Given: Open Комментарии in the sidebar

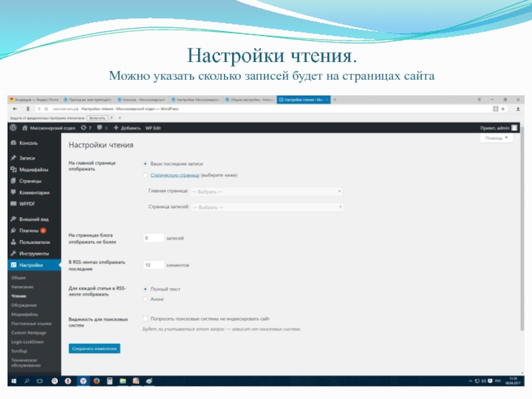Looking at the screenshot, I should click(x=35, y=192).
